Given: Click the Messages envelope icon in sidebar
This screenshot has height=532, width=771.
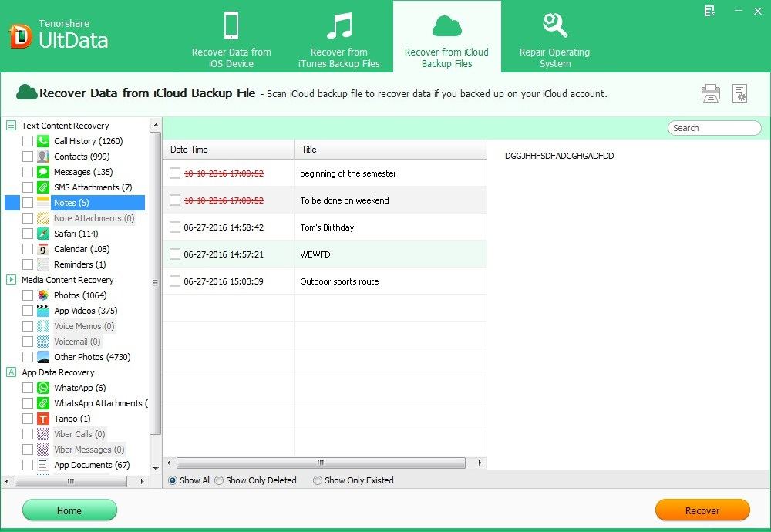Looking at the screenshot, I should 42,171.
